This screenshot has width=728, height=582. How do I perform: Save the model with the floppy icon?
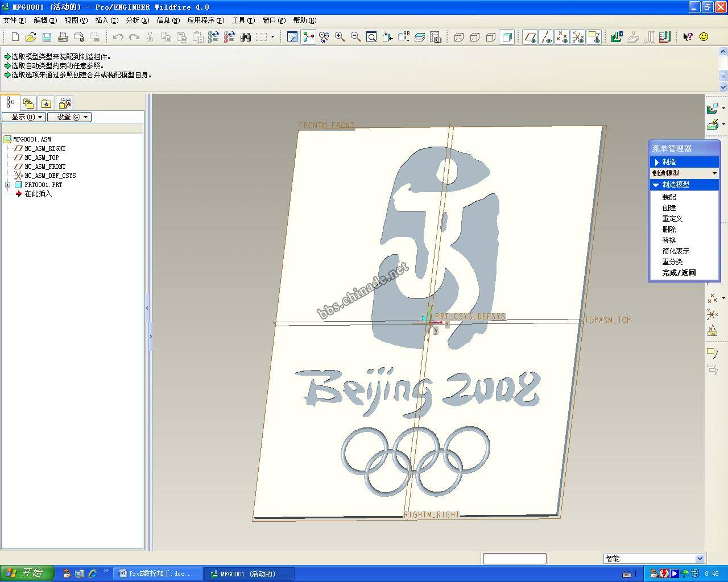[x=47, y=37]
